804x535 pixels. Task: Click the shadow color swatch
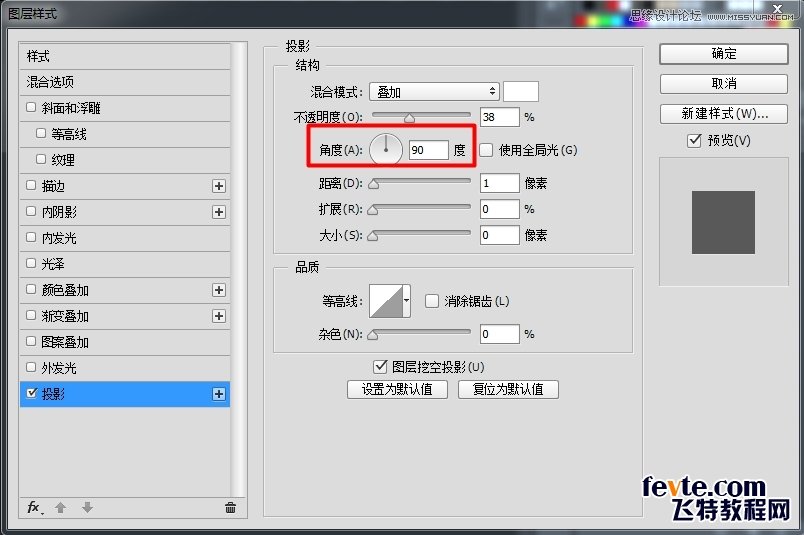click(521, 92)
